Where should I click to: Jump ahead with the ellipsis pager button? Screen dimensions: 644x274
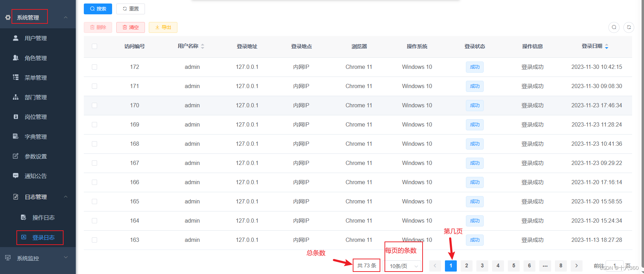(545, 266)
